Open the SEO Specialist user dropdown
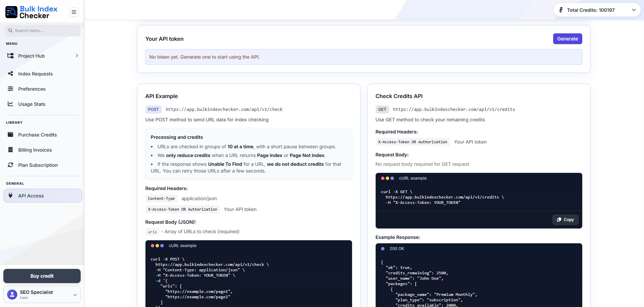The image size is (644, 307). [42, 295]
